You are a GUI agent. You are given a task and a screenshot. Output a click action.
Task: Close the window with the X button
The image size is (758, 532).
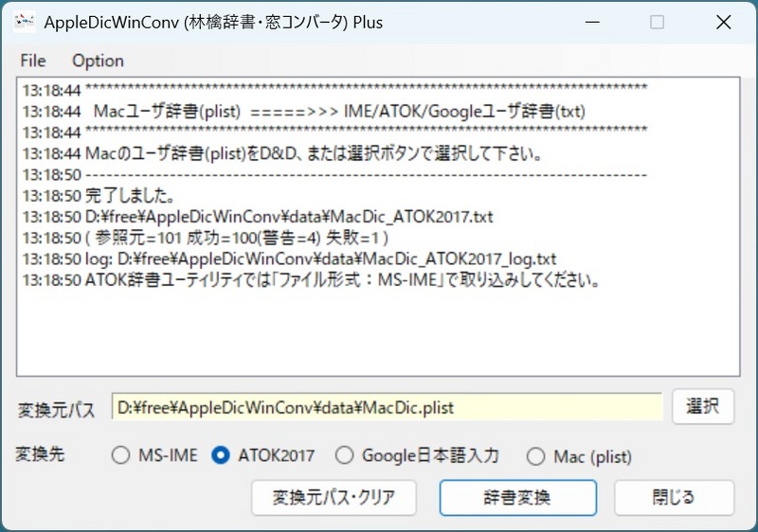click(722, 22)
